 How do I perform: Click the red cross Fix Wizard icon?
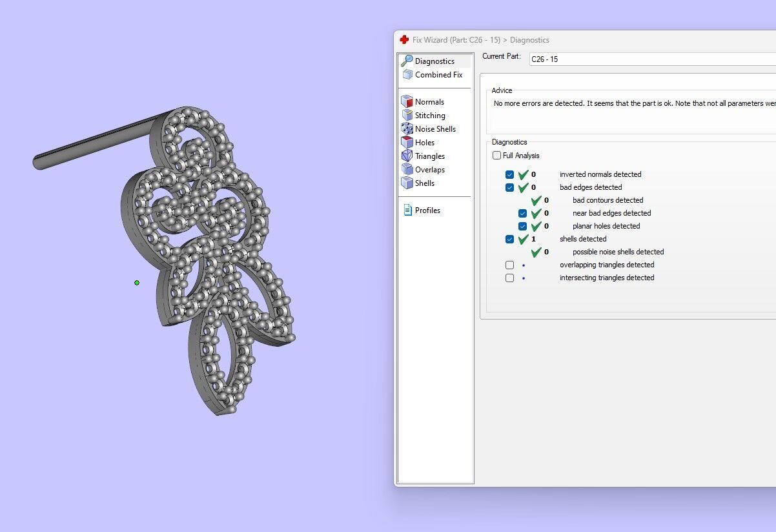point(404,40)
